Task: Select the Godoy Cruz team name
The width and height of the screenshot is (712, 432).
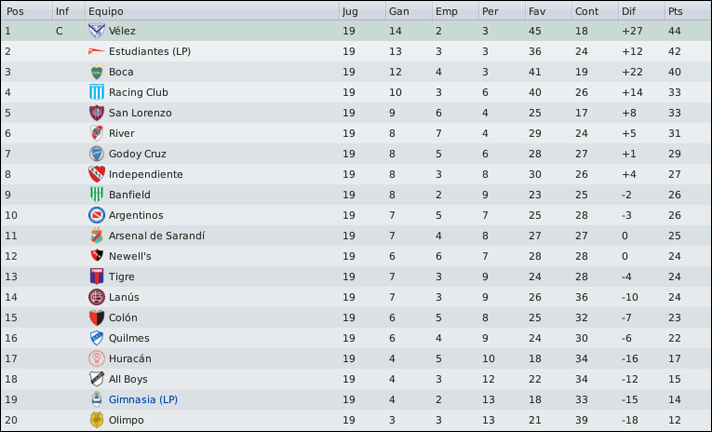Action: 137,154
